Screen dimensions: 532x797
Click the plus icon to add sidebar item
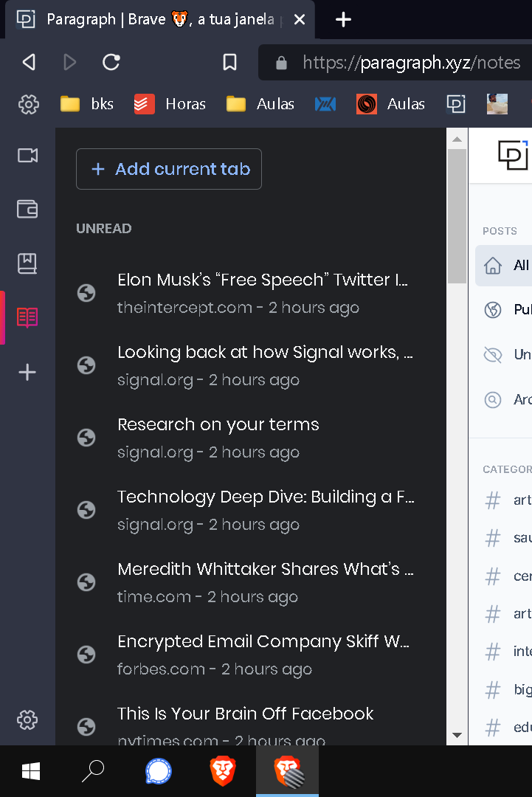pyautogui.click(x=27, y=373)
